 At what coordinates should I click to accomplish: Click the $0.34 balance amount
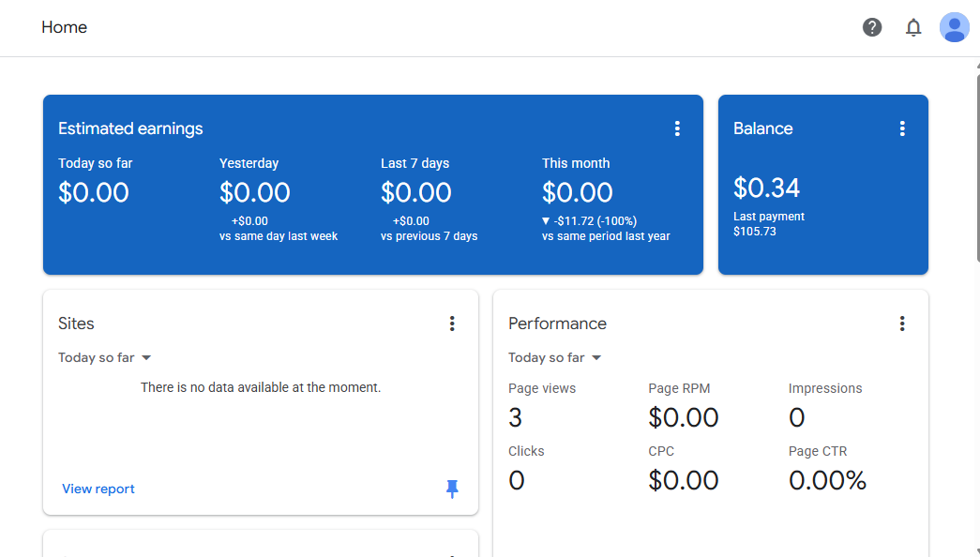[x=766, y=188]
